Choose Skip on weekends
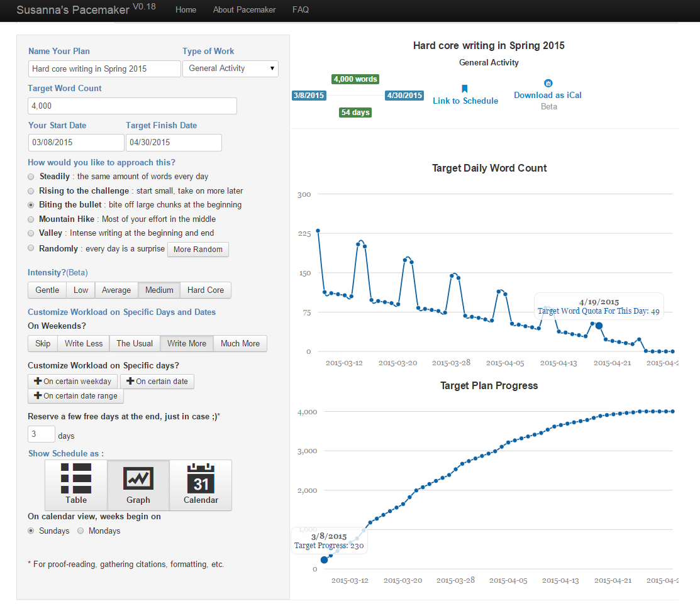The height and width of the screenshot is (606, 700). click(x=43, y=344)
